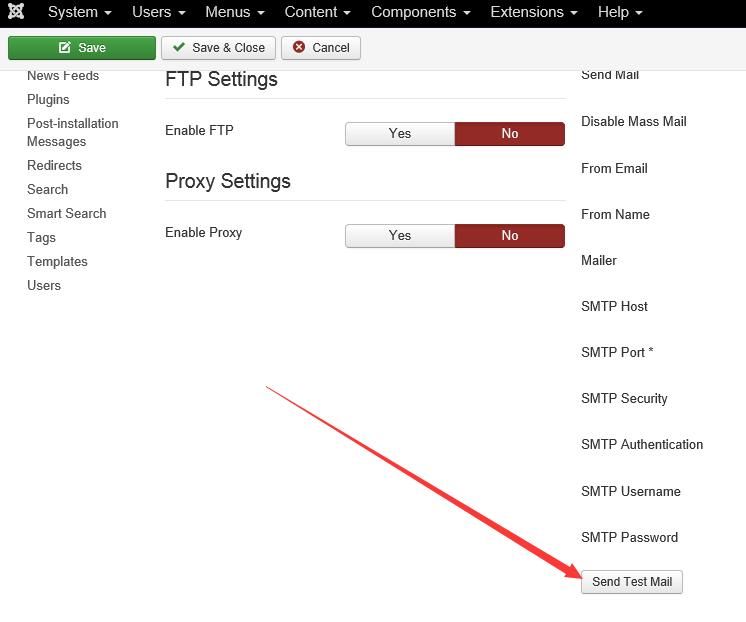
Task: Select Templates in the sidebar
Action: (57, 261)
